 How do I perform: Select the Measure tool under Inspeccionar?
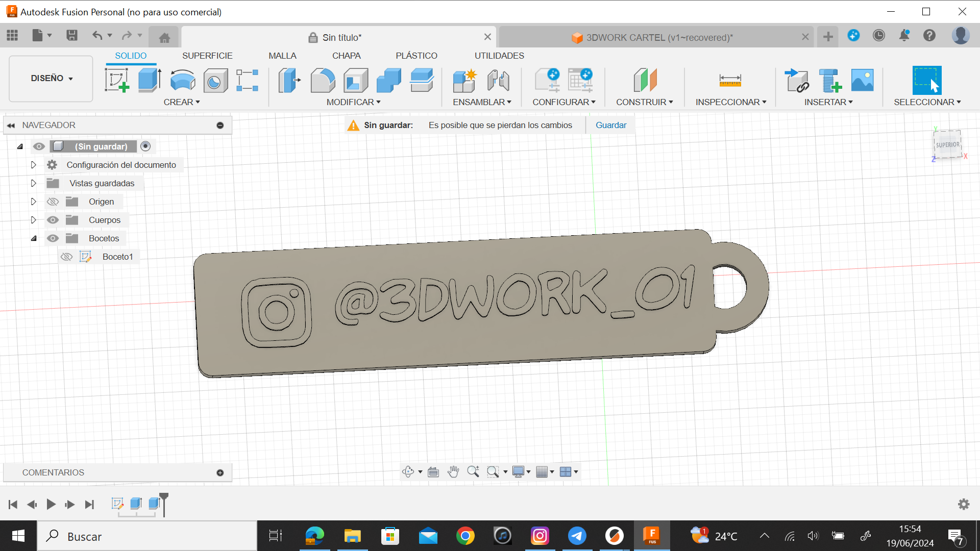(x=729, y=80)
